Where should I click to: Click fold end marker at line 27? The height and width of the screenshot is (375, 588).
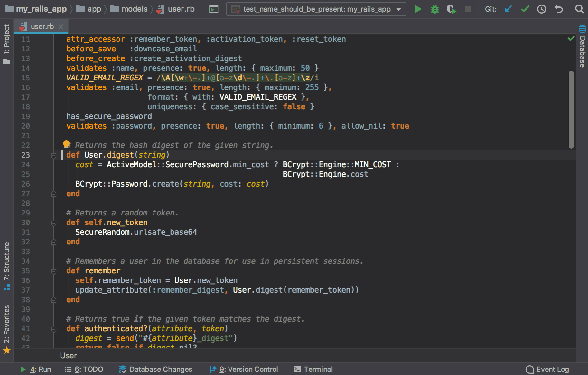click(x=54, y=194)
